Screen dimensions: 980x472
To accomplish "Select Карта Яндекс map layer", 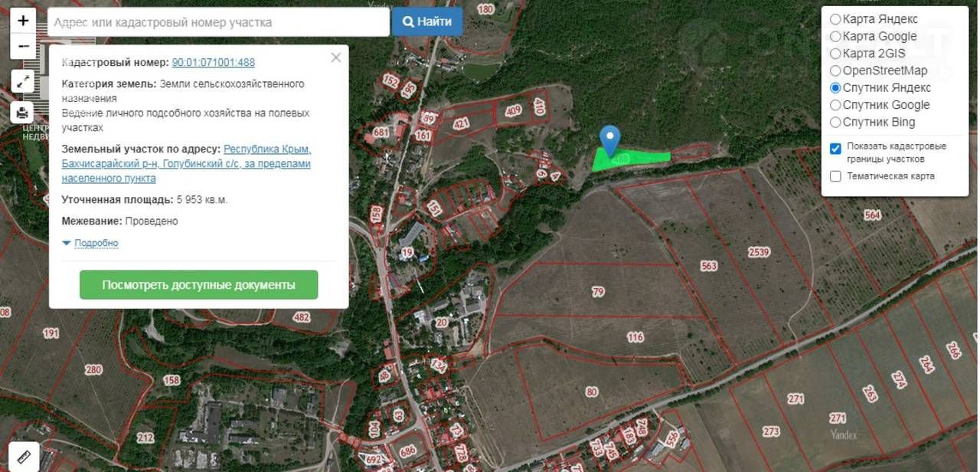I will [835, 19].
